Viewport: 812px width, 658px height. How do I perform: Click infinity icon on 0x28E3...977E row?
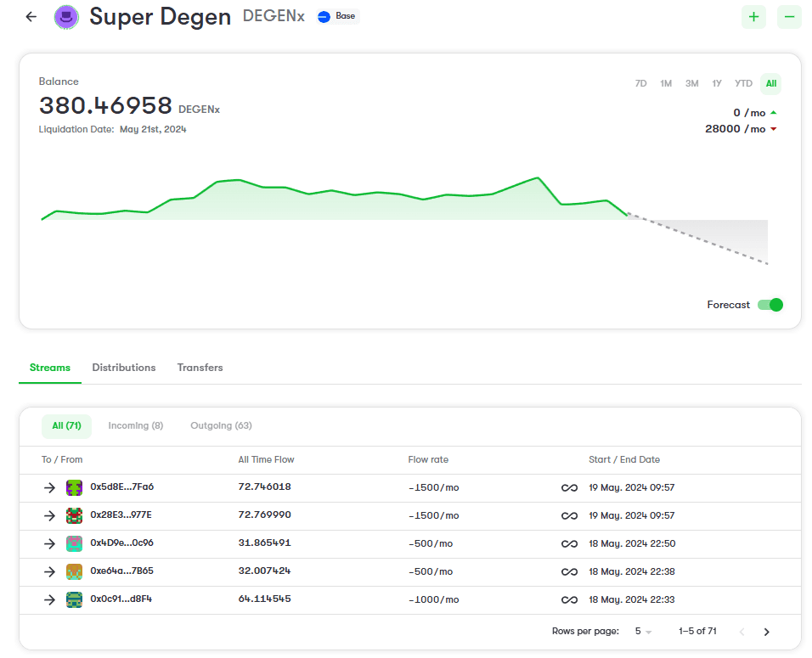[569, 515]
